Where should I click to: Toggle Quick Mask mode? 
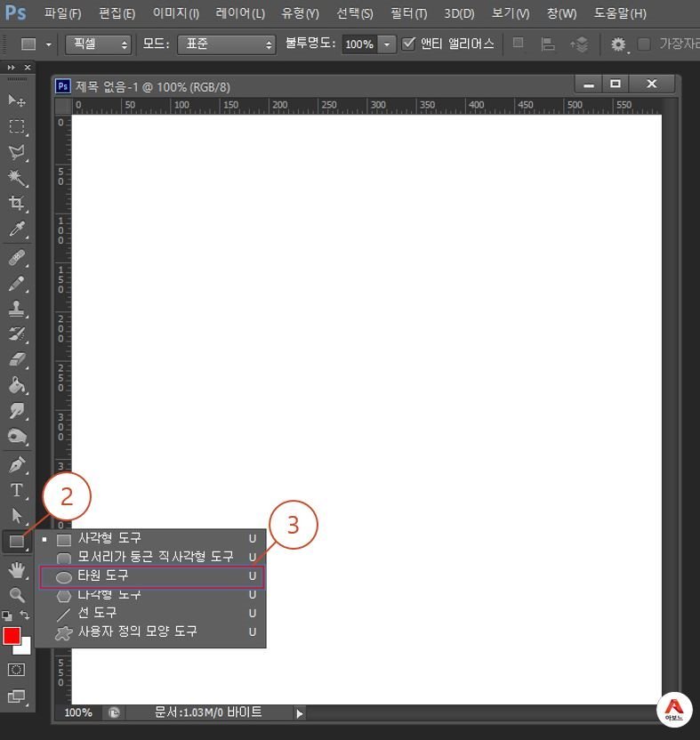16,670
